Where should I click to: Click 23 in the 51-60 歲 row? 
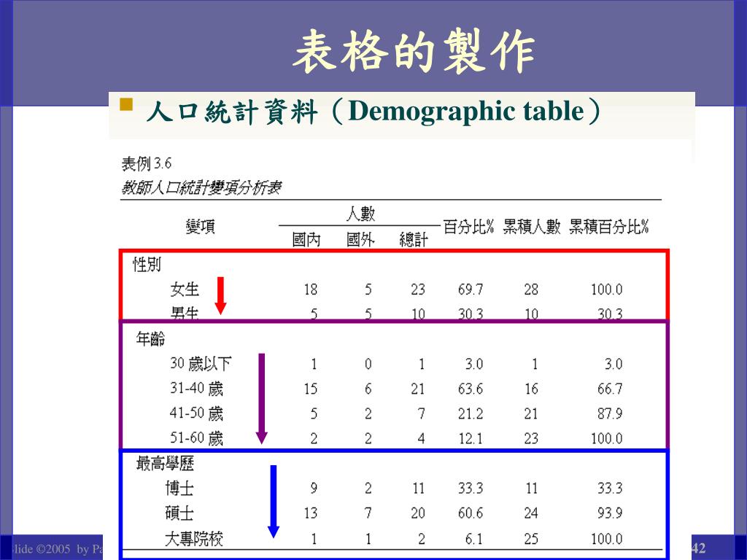click(531, 438)
